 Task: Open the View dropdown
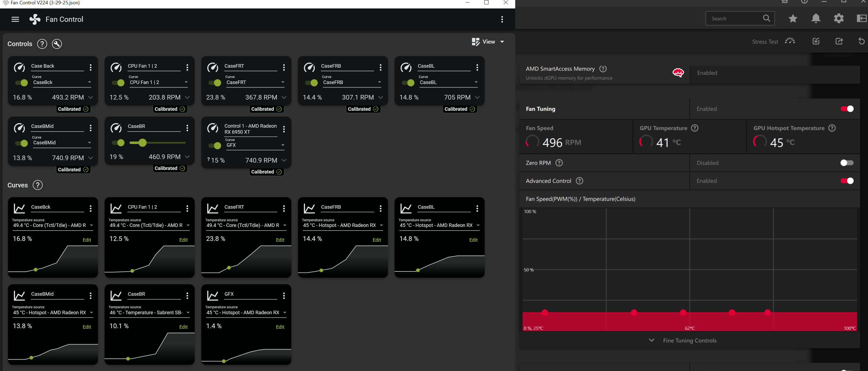point(488,42)
